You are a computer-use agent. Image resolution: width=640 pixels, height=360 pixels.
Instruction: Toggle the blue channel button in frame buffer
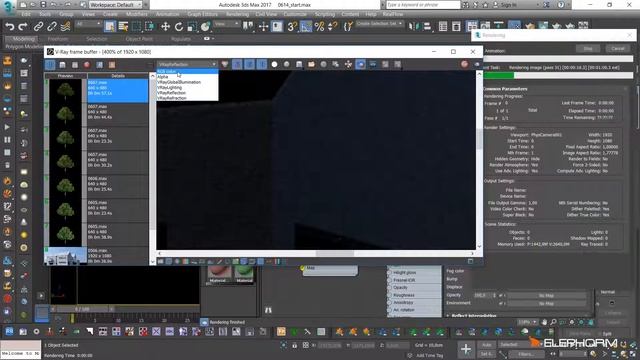[x=262, y=64]
